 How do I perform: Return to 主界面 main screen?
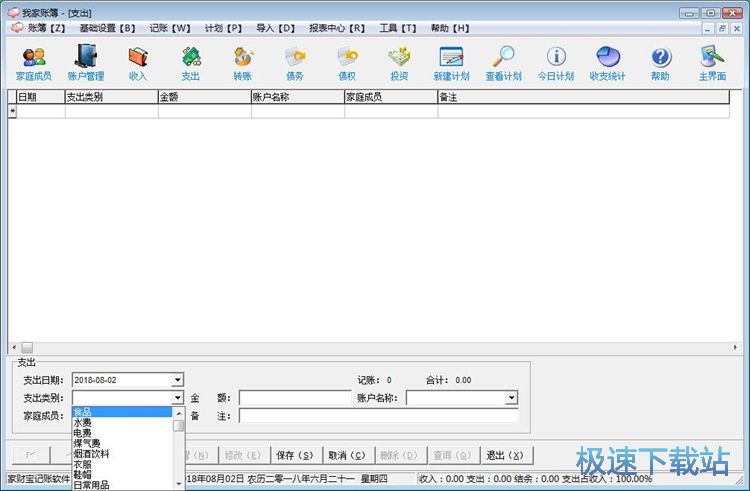pyautogui.click(x=712, y=63)
